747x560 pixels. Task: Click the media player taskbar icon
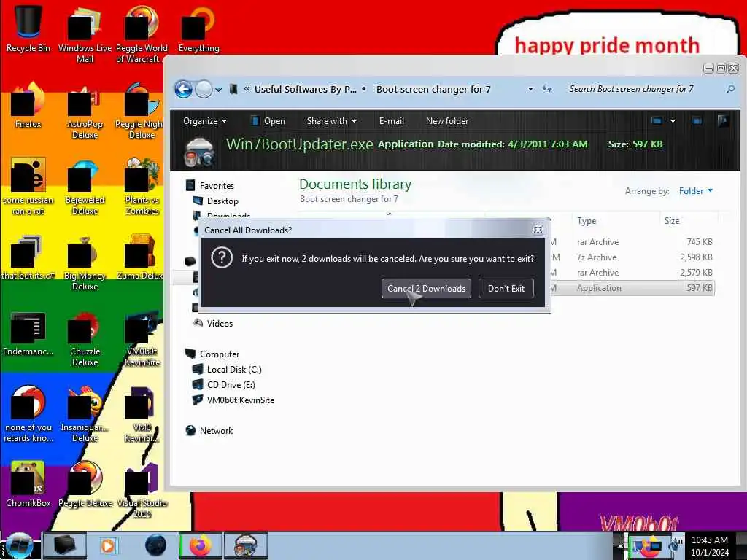pyautogui.click(x=108, y=545)
